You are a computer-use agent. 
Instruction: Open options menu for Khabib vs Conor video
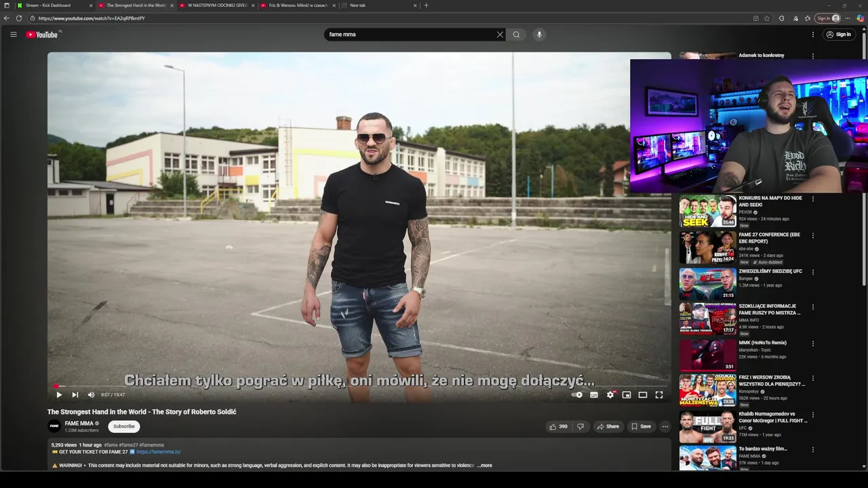click(812, 415)
